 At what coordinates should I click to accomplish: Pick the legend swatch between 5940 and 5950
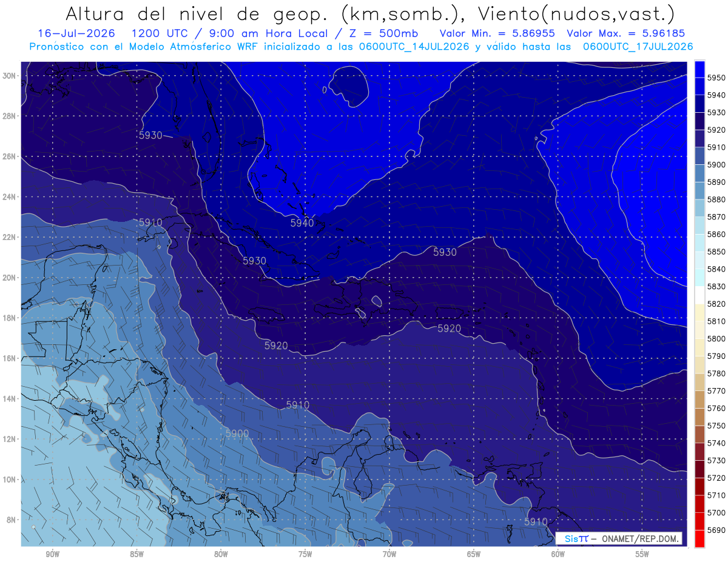tap(699, 86)
